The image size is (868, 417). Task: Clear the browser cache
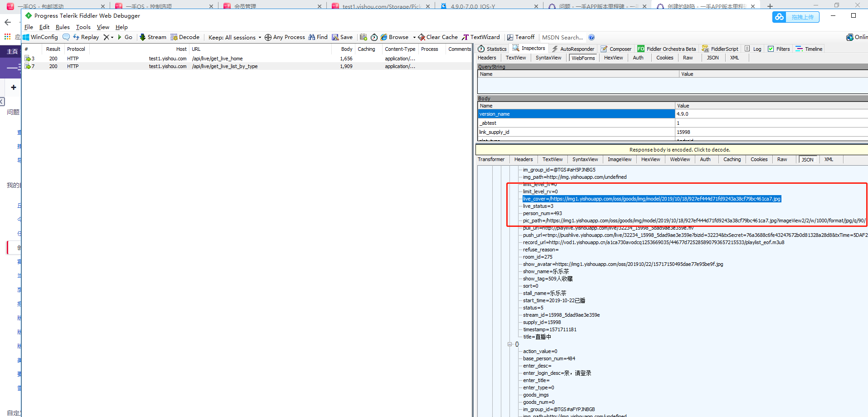pos(438,37)
